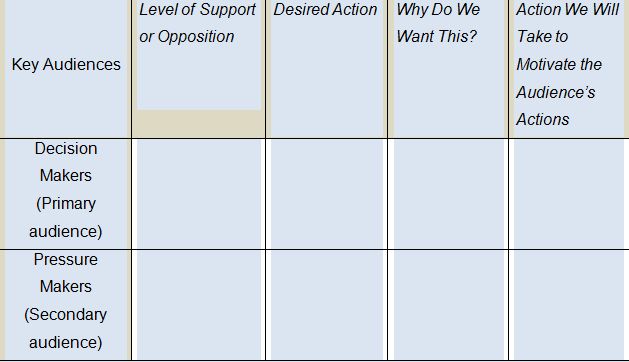Click Decision Makers Why Do We Want This cell
629x362 pixels.
tap(448, 194)
